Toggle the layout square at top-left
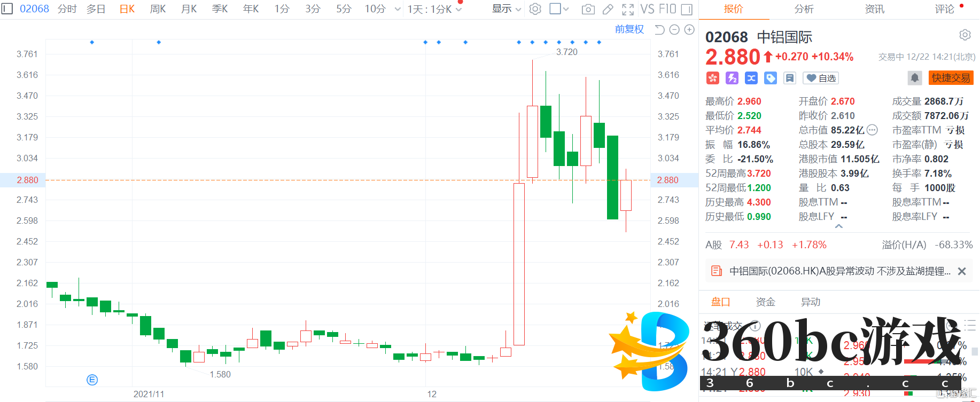 [7, 9]
